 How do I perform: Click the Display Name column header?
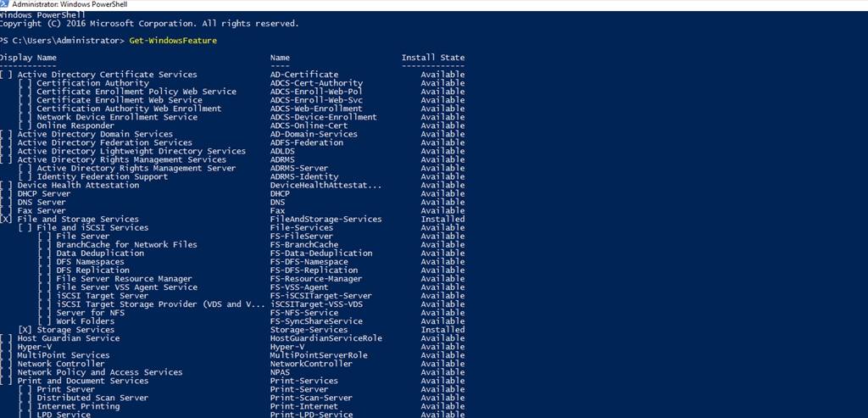(28, 58)
